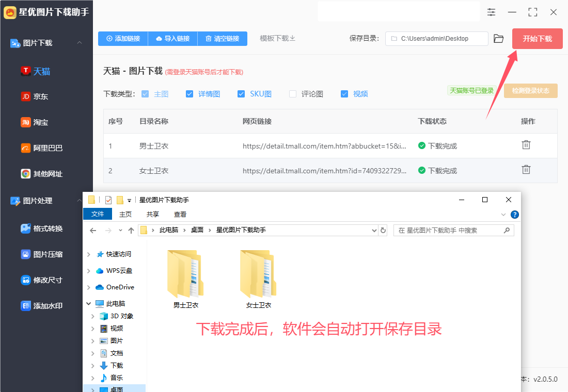Open quick access toolbar customize dropdown
568x392 pixels.
[129, 200]
